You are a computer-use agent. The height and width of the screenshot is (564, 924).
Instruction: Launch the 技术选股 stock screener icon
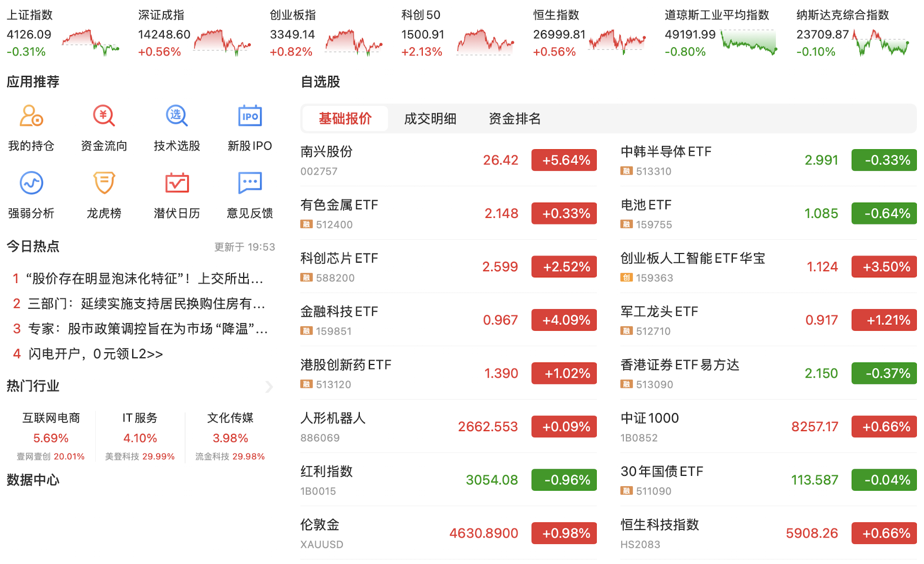pyautogui.click(x=177, y=116)
